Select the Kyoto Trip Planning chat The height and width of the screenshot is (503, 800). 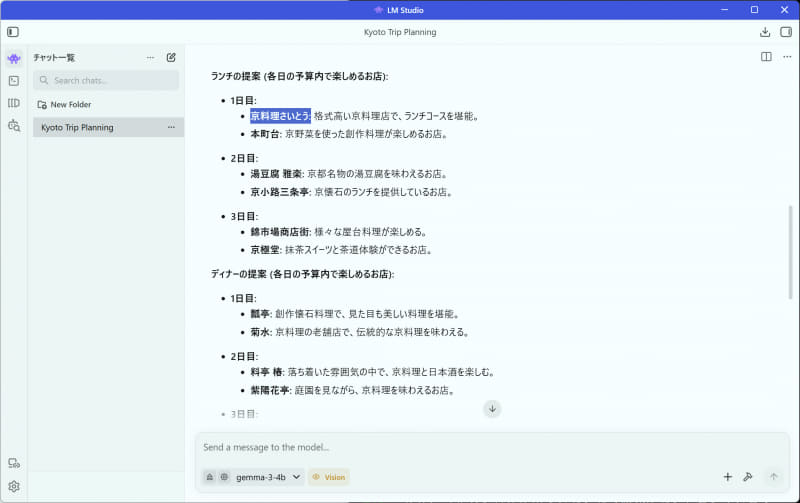click(x=108, y=128)
